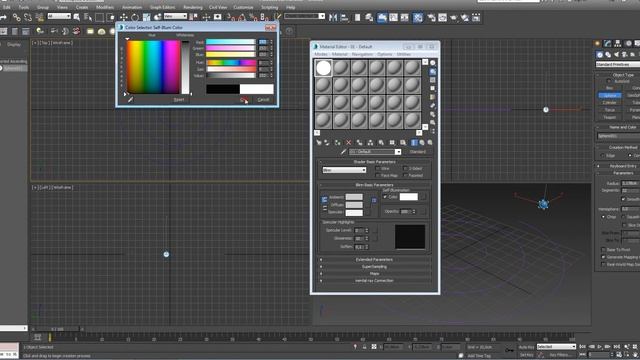This screenshot has width=640, height=360.
Task: Click Pick Material from Object eyedropper
Action: [x=344, y=151]
